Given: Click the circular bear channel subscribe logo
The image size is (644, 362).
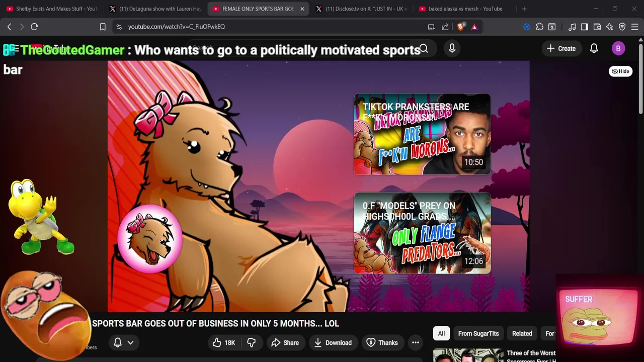Looking at the screenshot, I should [149, 240].
